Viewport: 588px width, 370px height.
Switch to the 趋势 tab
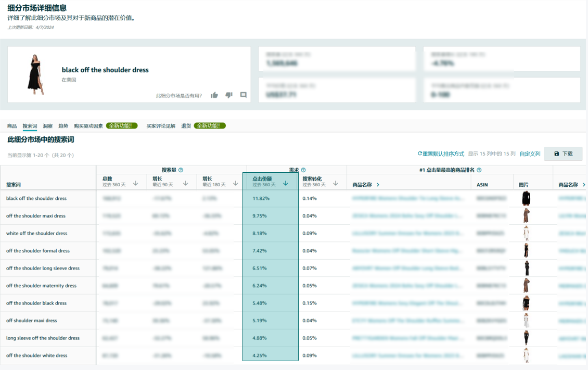click(x=63, y=126)
